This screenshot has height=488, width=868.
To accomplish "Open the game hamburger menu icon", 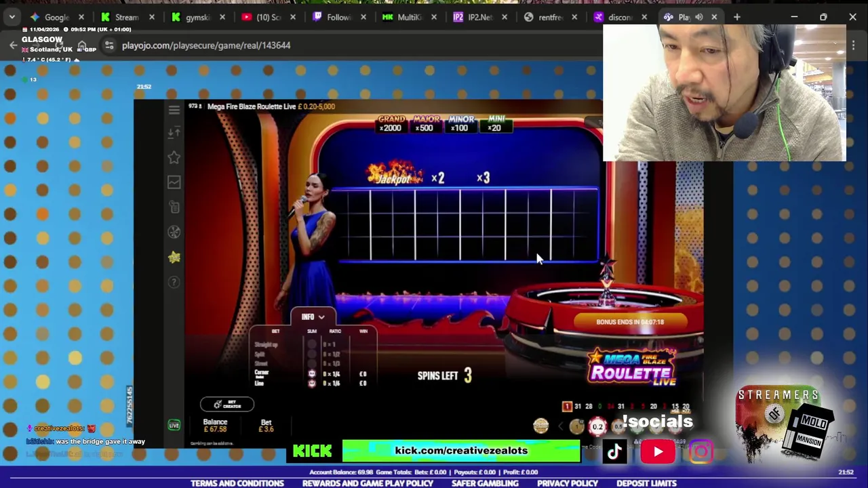I will 174,110.
